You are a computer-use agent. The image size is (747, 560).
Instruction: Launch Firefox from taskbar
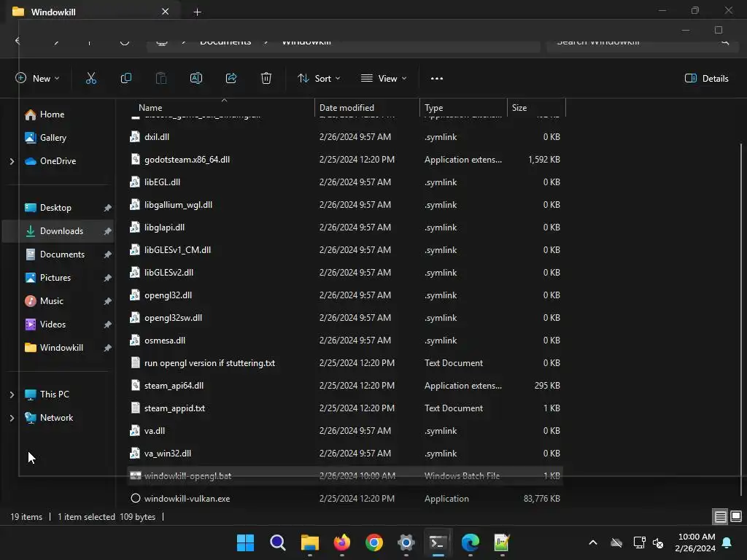pos(341,542)
